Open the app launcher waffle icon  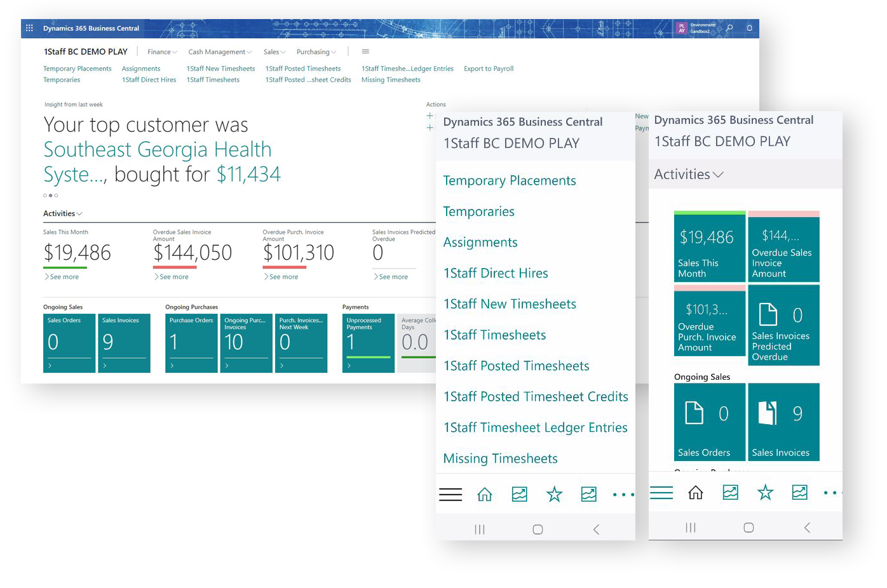pyautogui.click(x=29, y=28)
